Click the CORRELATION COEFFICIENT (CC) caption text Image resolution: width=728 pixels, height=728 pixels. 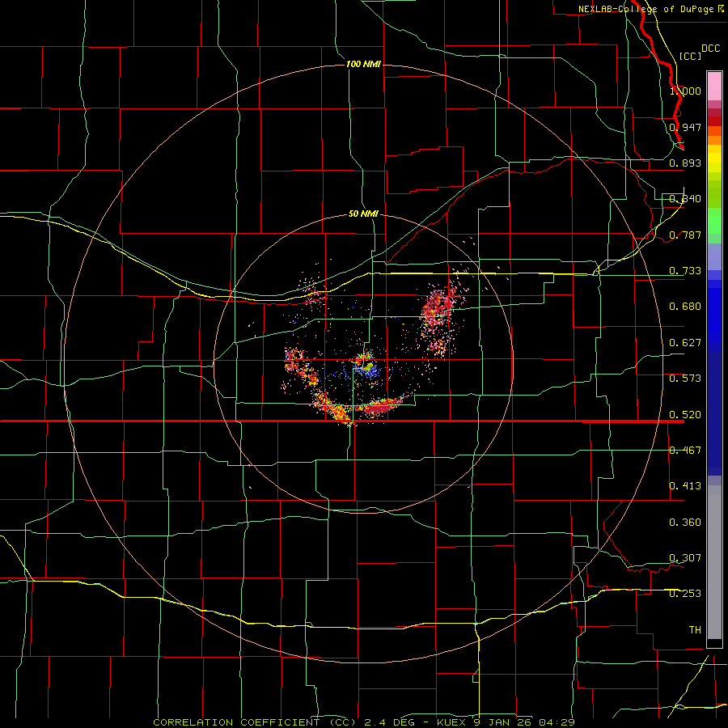255,722
